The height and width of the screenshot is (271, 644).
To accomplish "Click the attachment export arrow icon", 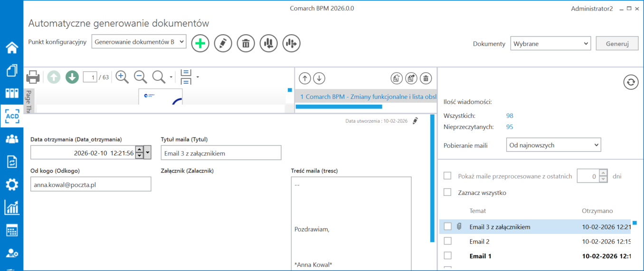I will click(411, 78).
